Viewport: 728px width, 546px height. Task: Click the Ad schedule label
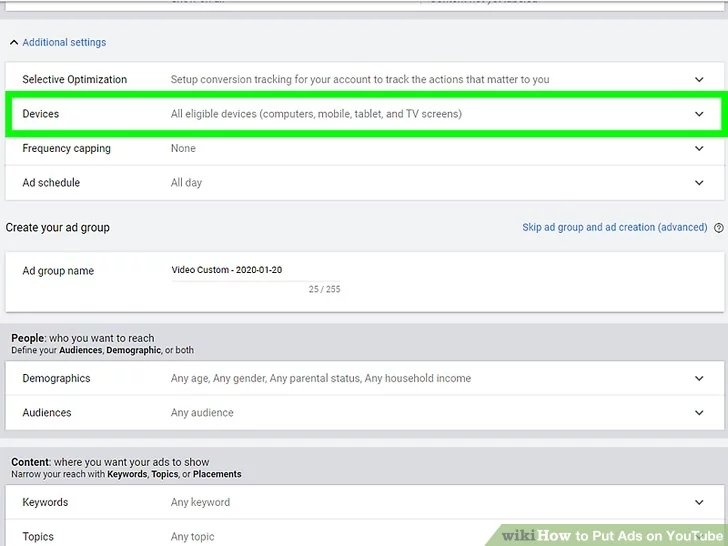(51, 183)
